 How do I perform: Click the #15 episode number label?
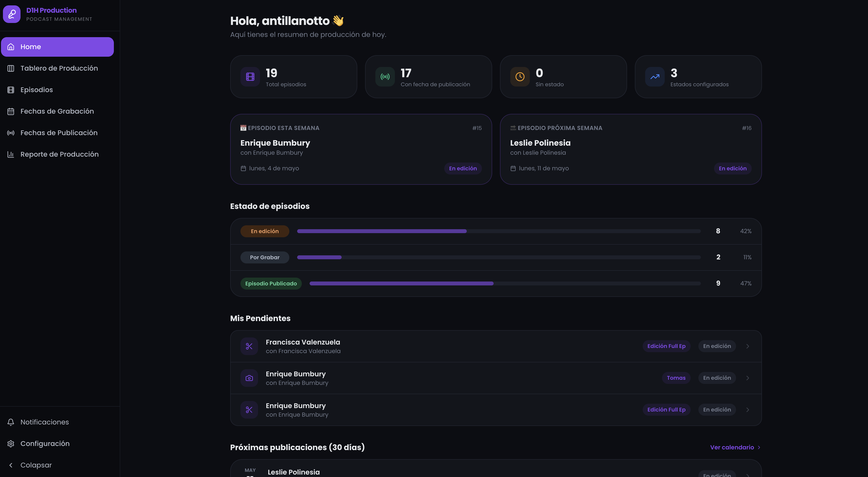pos(477,128)
